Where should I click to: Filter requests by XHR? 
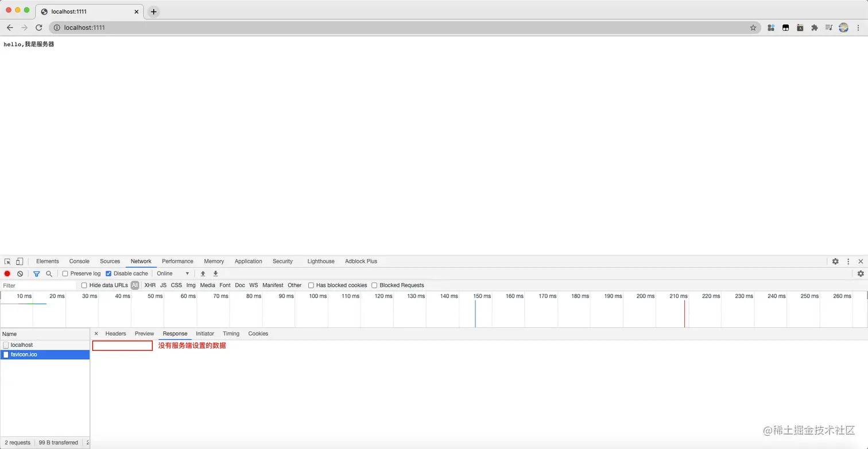pyautogui.click(x=150, y=285)
